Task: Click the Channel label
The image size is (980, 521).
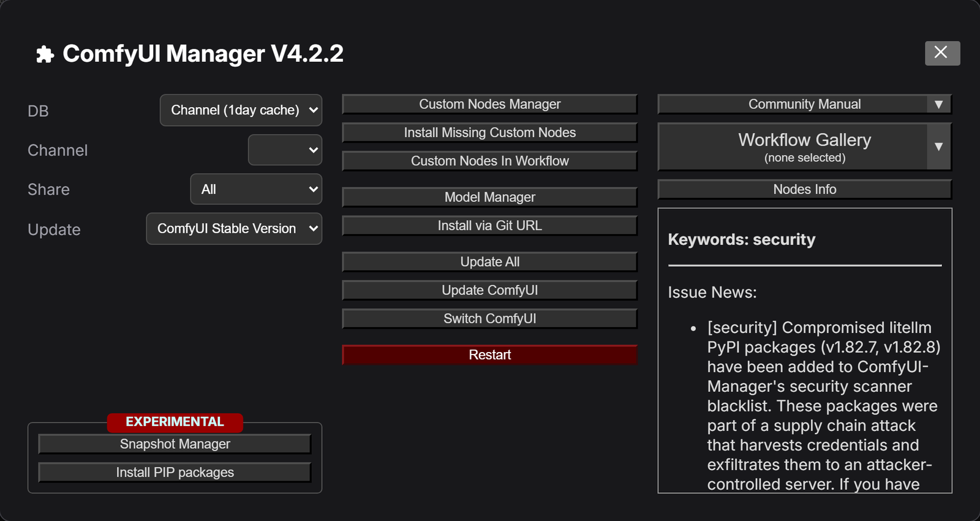Action: click(x=58, y=151)
